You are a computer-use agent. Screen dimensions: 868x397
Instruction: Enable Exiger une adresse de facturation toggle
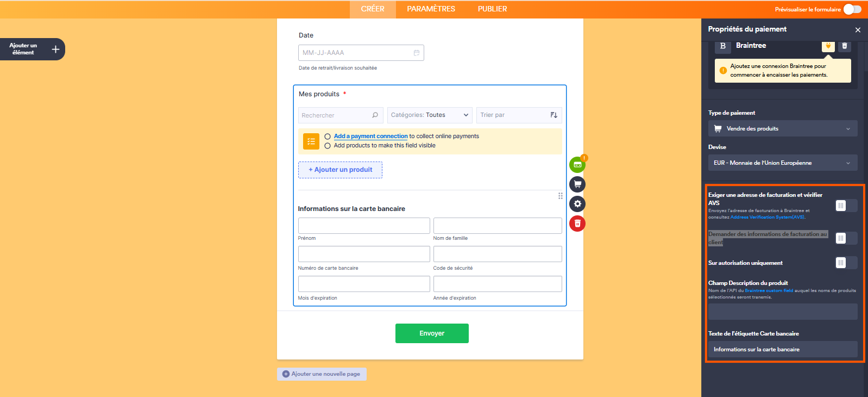[x=846, y=206]
